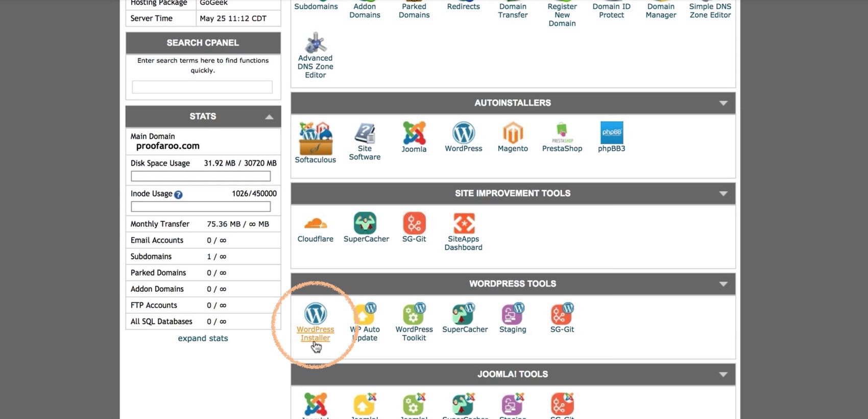
Task: Click Domain ID Protect link
Action: pos(611,11)
